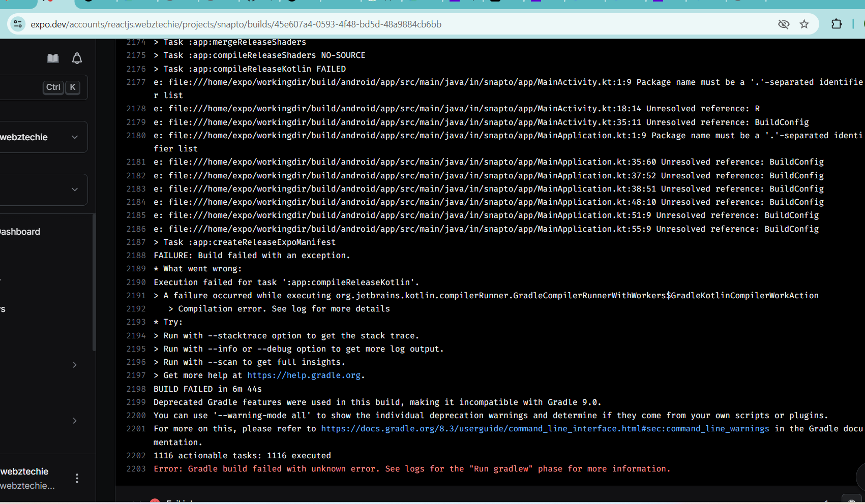This screenshot has width=865, height=504.
Task: Open the Dashboard item in sidebar
Action: (x=20, y=232)
